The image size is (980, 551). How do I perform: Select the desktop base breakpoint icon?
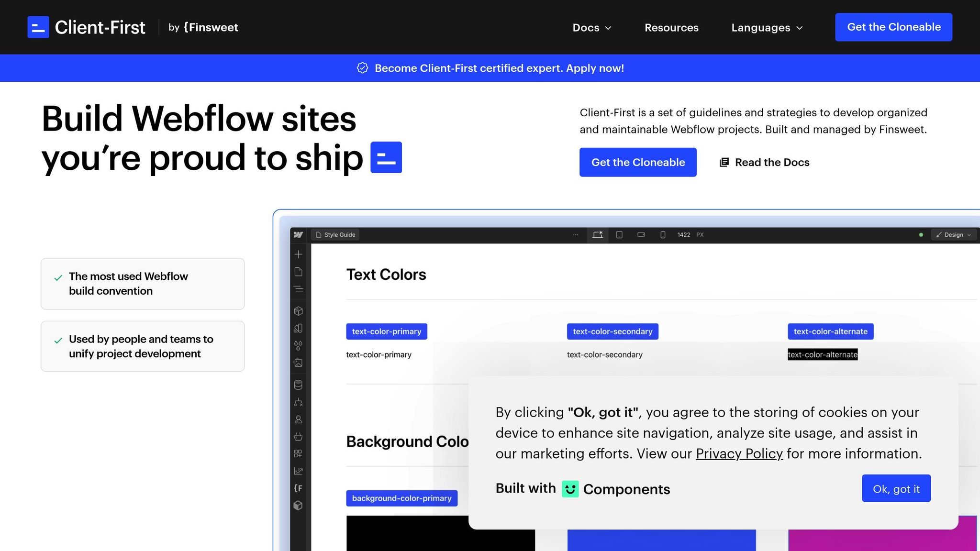tap(598, 234)
